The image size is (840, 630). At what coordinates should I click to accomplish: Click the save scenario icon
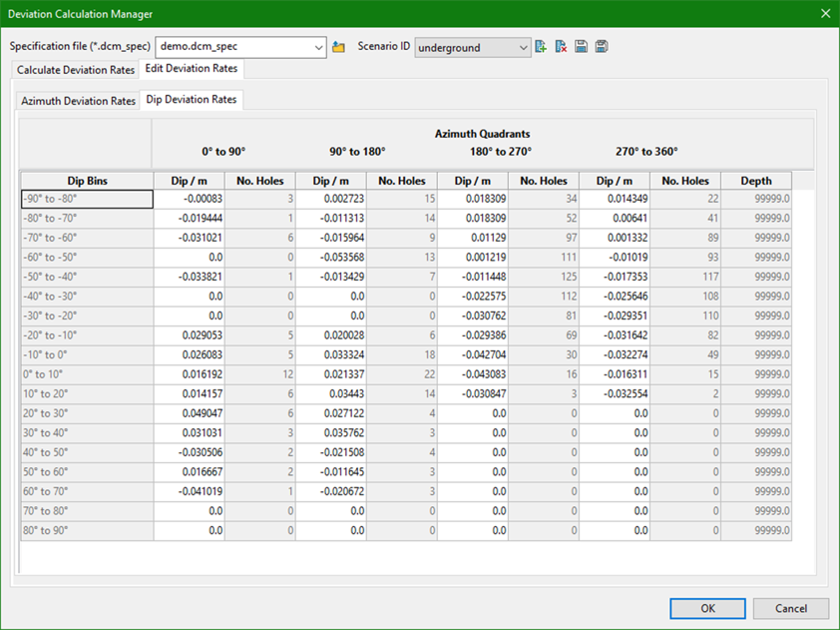coord(581,47)
